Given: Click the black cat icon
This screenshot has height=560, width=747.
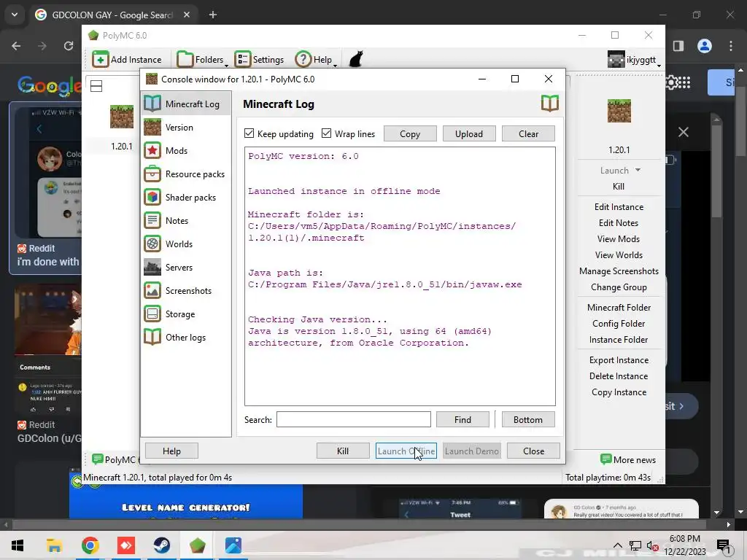Looking at the screenshot, I should pos(356,60).
